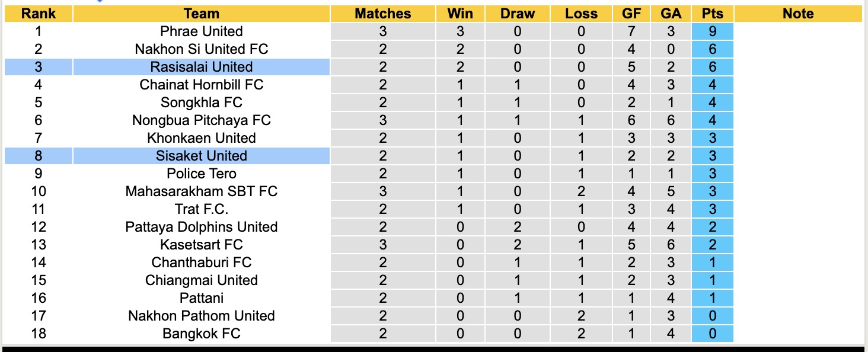Viewport: 868px width, 352px height.
Task: Select Pattaya Dolphins United team
Action: 201,227
